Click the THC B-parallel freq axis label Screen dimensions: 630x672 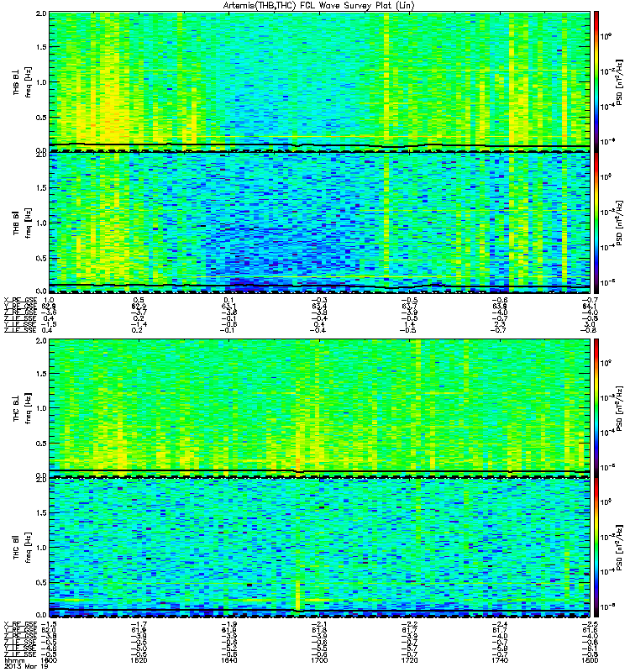(x=23, y=548)
